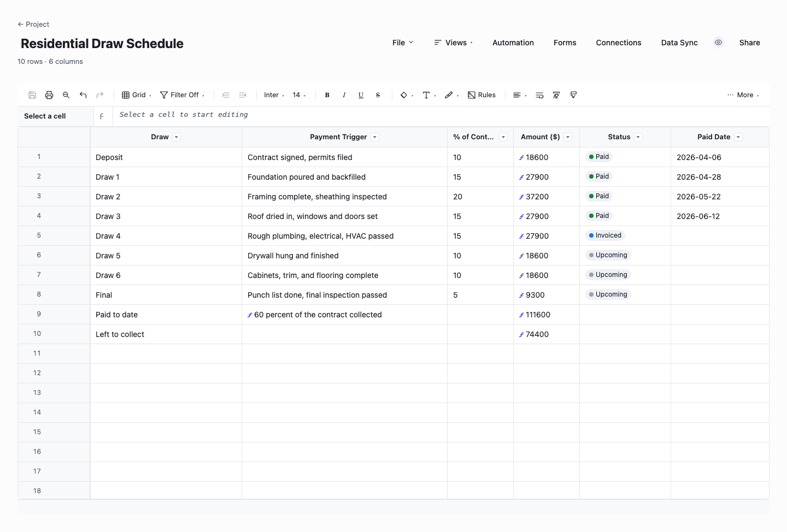Open the Draw column header dropdown
This screenshot has width=787, height=532.
click(177, 137)
